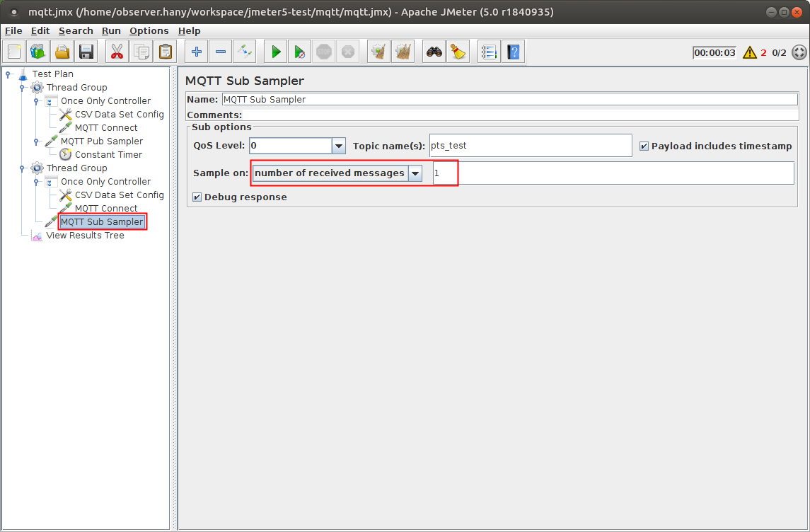810x532 pixels.
Task: Open the Edit menu
Action: 40,31
